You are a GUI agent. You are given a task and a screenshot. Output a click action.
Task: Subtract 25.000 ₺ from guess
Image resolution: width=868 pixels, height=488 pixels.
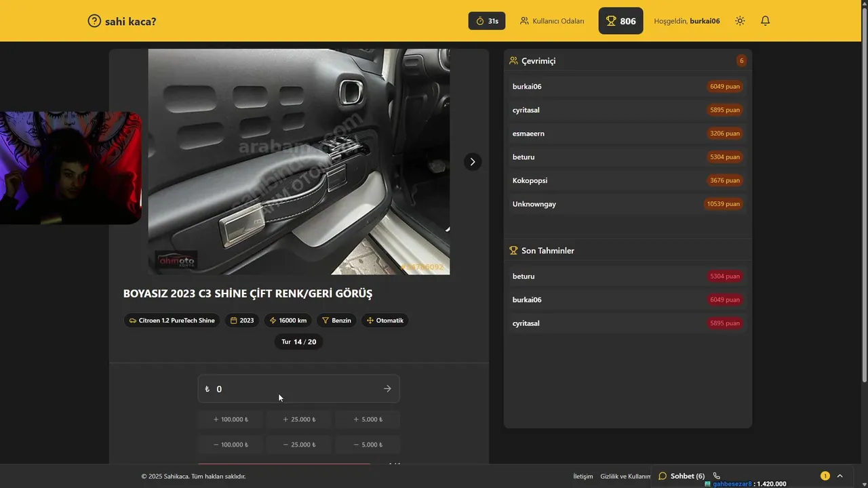tap(298, 445)
